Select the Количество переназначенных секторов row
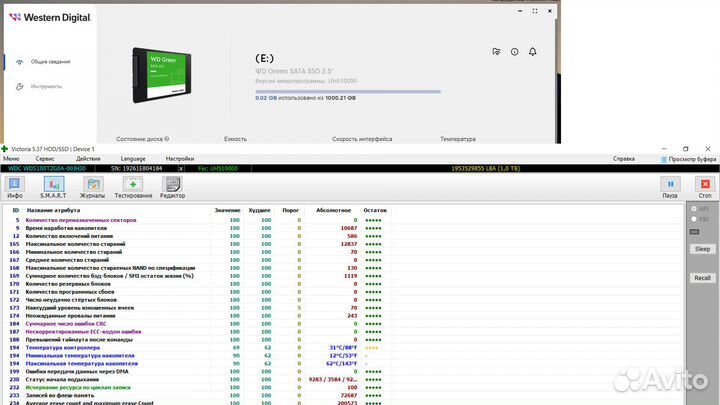 (x=197, y=220)
